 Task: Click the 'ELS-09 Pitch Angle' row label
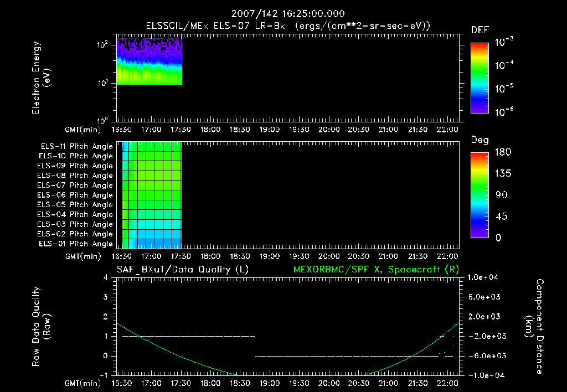coord(75,166)
